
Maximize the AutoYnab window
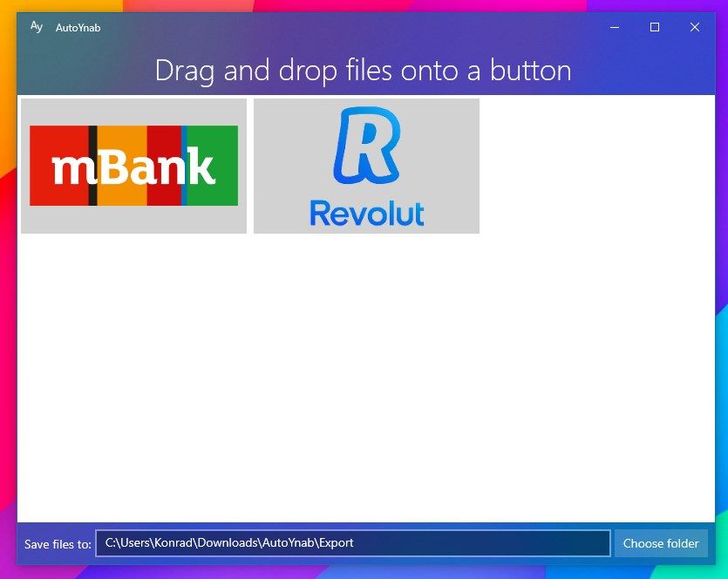pos(655,27)
